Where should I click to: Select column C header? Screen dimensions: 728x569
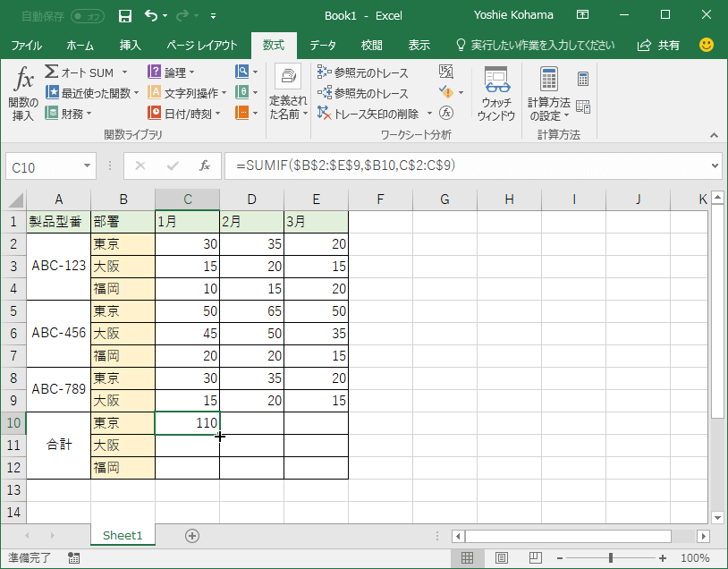pos(188,200)
